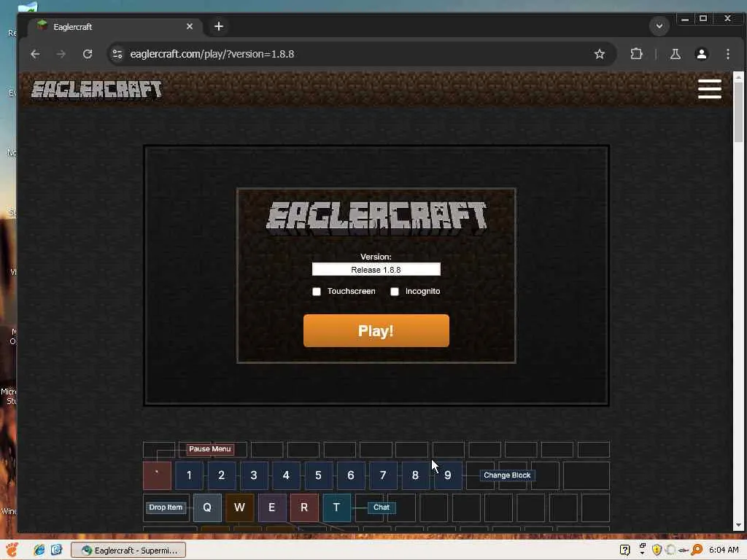Click the Change Block label
The height and width of the screenshot is (560, 747).
pyautogui.click(x=507, y=475)
